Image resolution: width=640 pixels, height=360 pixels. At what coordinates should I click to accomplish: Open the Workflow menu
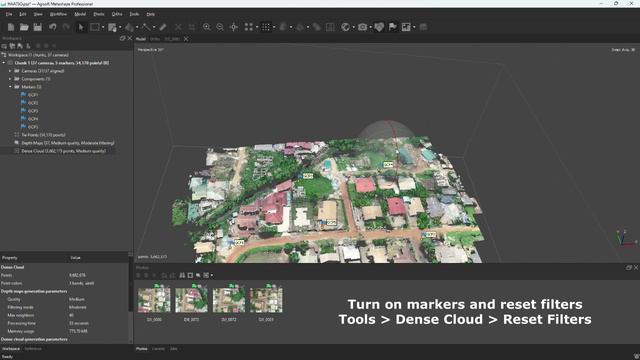(x=58, y=14)
